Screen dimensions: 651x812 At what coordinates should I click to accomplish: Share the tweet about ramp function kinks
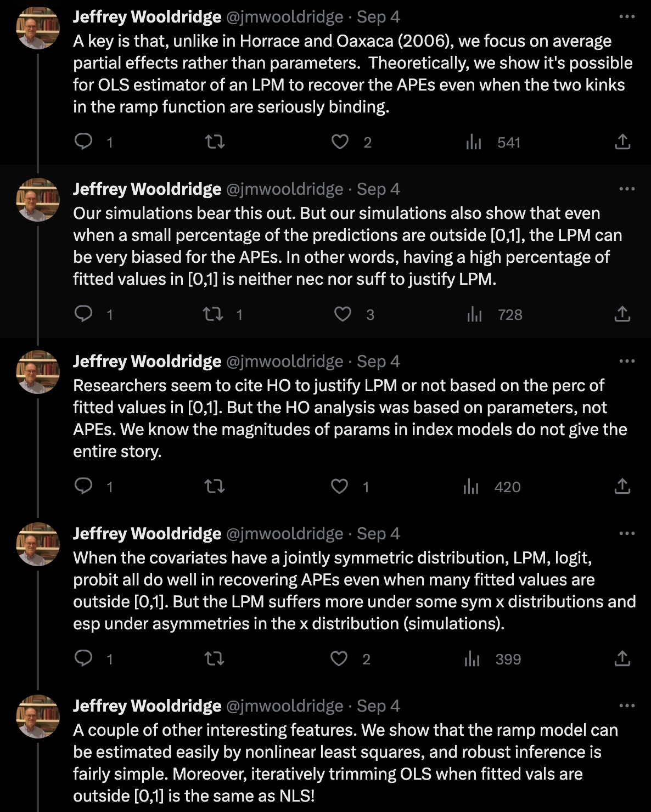tap(622, 142)
